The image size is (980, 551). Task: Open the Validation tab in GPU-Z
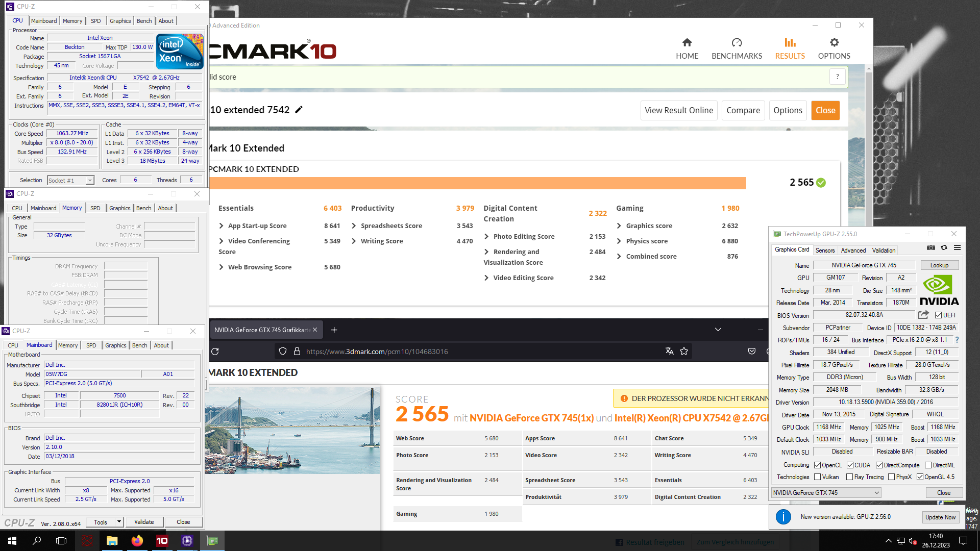point(884,250)
